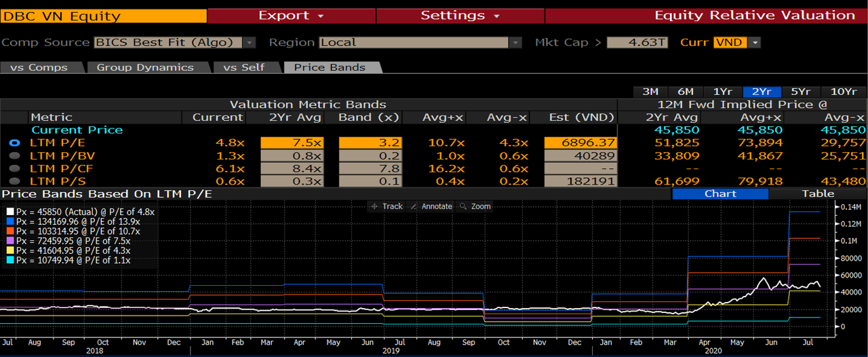Click the 12M Fwd Implied Price header
The height and width of the screenshot is (357, 868).
pos(743,105)
